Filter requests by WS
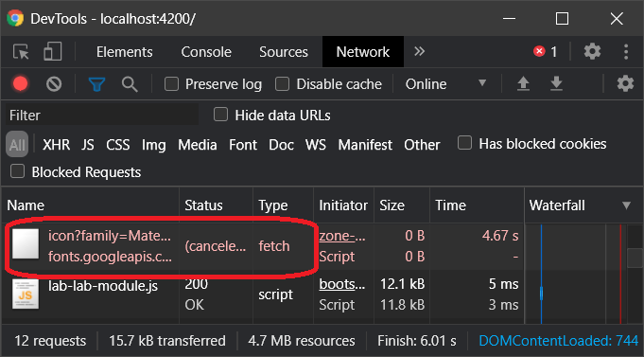Screen dimensions: 644x357 (316, 145)
